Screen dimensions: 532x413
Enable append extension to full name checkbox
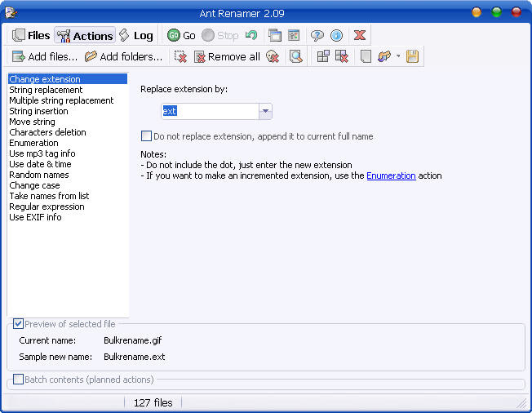point(146,136)
